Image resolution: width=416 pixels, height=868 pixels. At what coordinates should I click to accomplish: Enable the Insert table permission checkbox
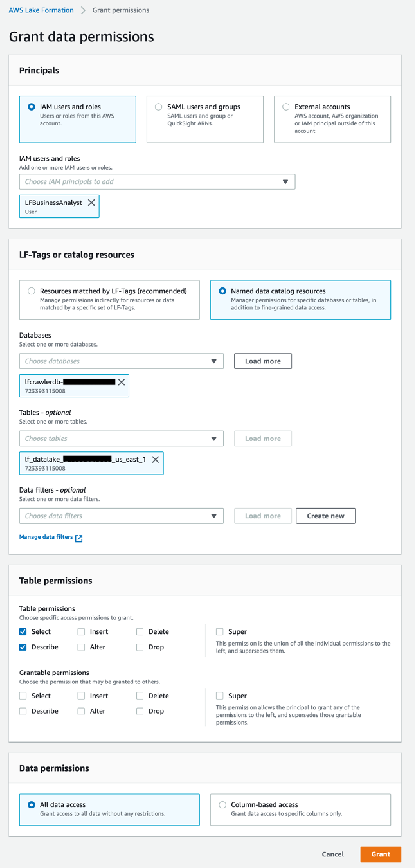82,632
